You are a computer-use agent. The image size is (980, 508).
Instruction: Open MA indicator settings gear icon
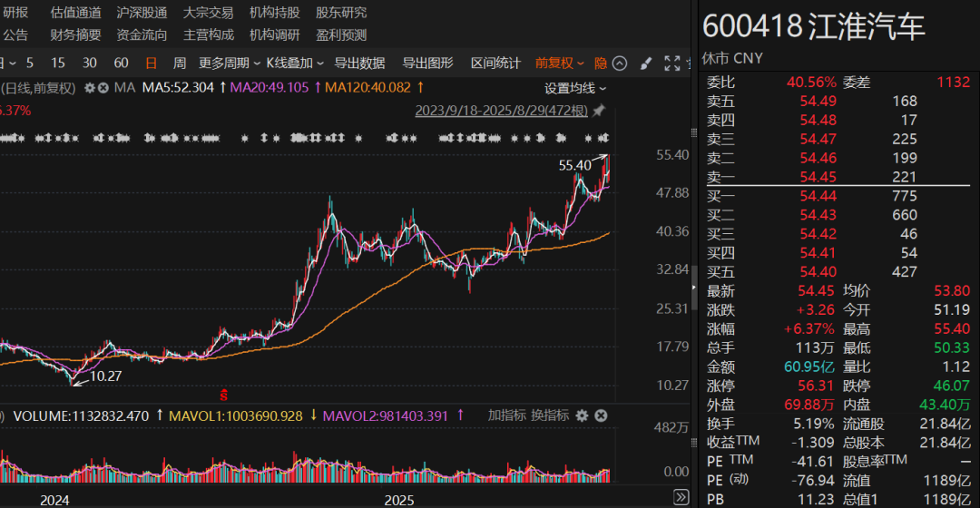pyautogui.click(x=90, y=88)
